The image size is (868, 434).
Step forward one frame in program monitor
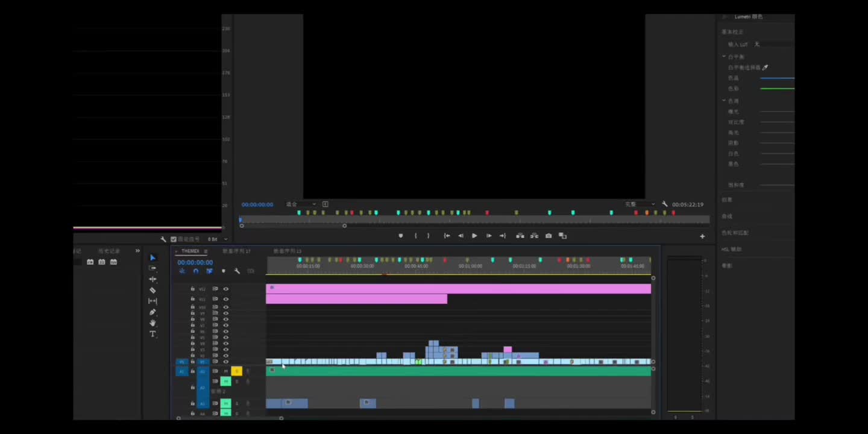pyautogui.click(x=489, y=236)
